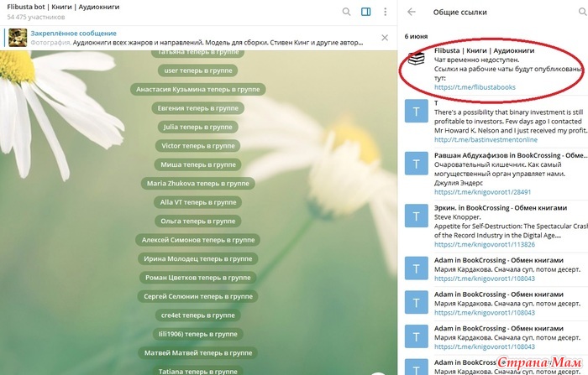Go back from Общие ссылки panel
The width and height of the screenshot is (588, 375).
[412, 12]
